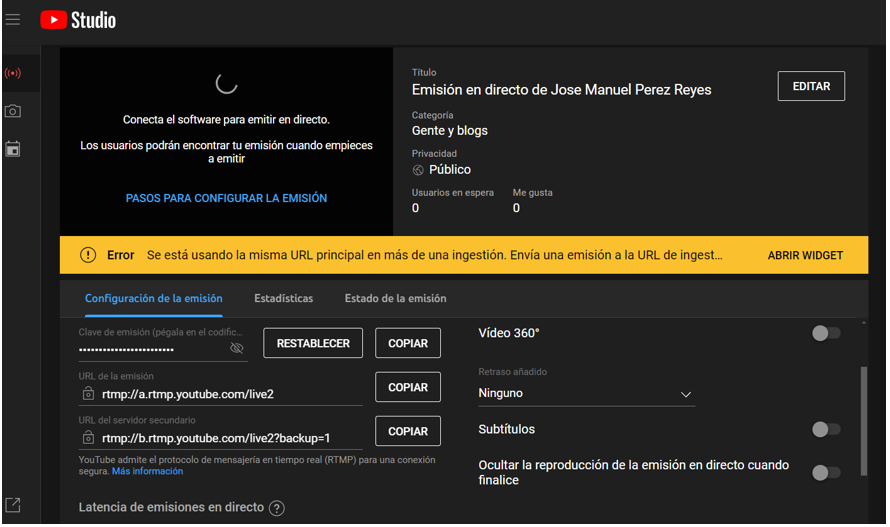This screenshot has width=890, height=527.
Task: Open the Estado de la emisión tab
Action: [x=395, y=298]
